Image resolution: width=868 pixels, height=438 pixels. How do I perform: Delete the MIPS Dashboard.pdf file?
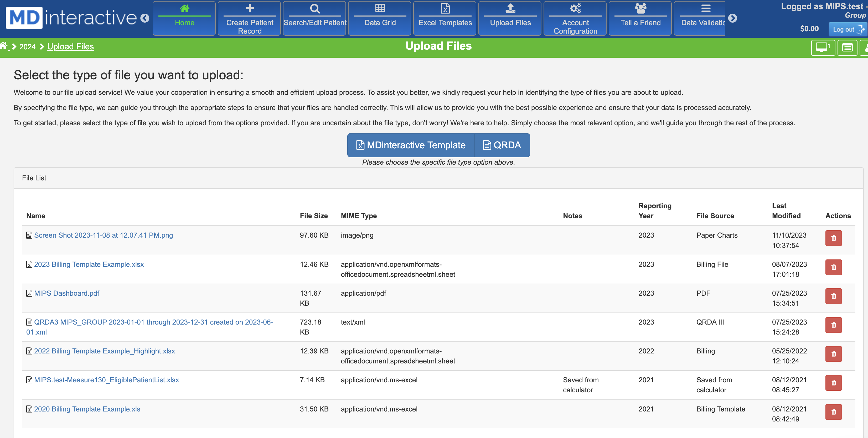tap(833, 296)
